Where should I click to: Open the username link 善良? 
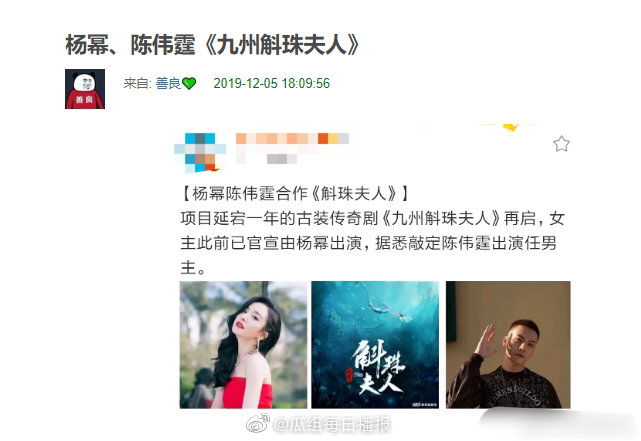[x=168, y=83]
